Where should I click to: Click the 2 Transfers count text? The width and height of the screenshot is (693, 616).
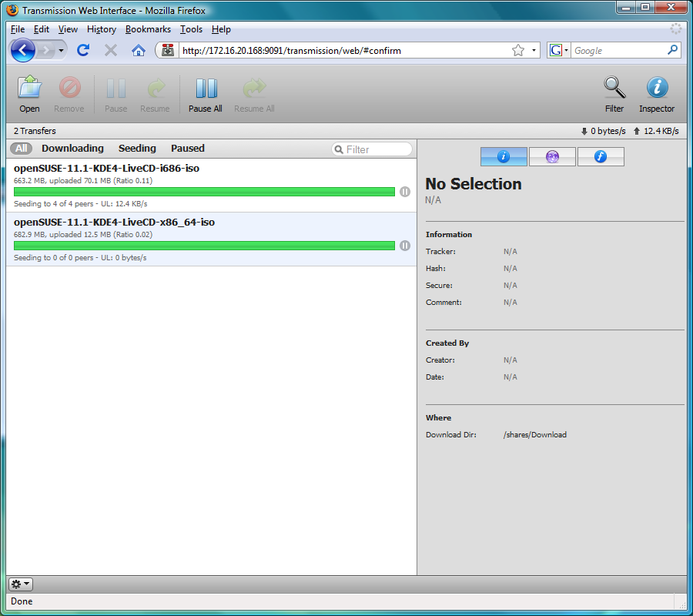coord(35,131)
